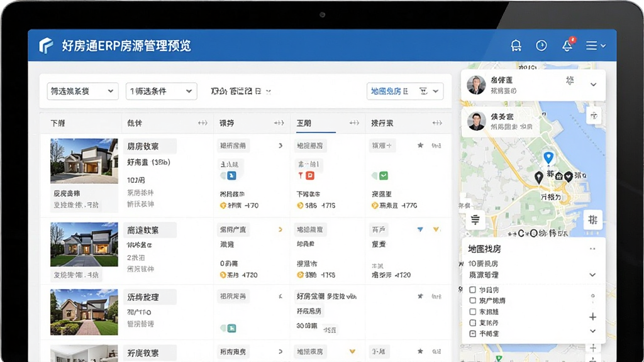Select the underlined 玉期 column tab
The width and height of the screenshot is (644, 362).
304,123
